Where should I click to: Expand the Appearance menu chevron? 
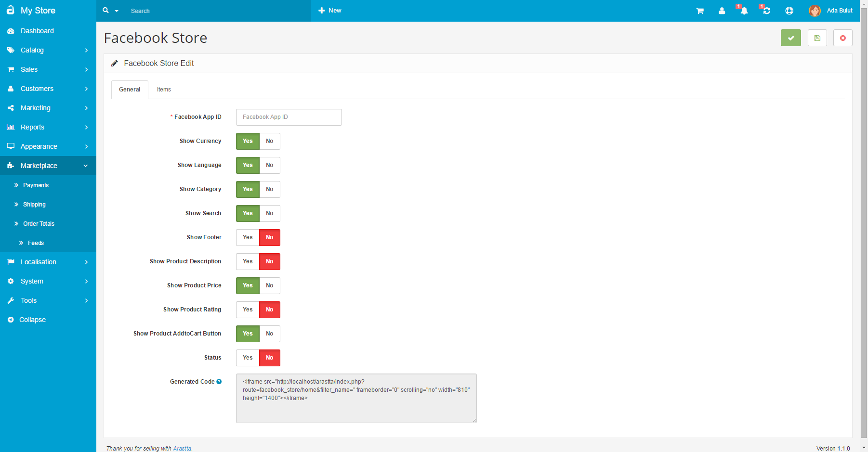tap(86, 146)
